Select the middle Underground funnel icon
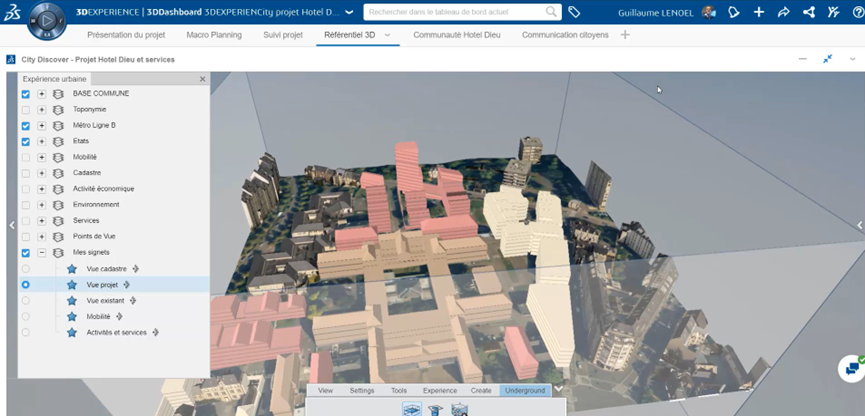 click(x=435, y=410)
